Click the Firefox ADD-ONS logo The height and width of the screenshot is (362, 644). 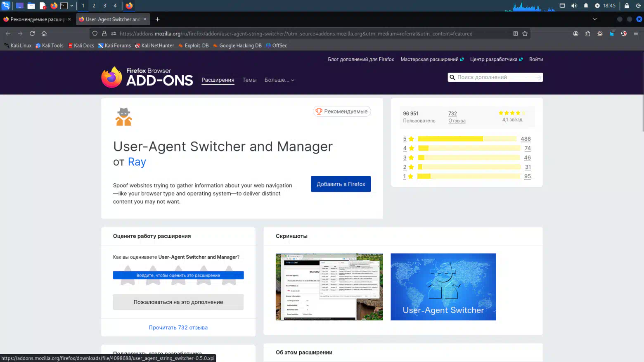[x=147, y=77]
